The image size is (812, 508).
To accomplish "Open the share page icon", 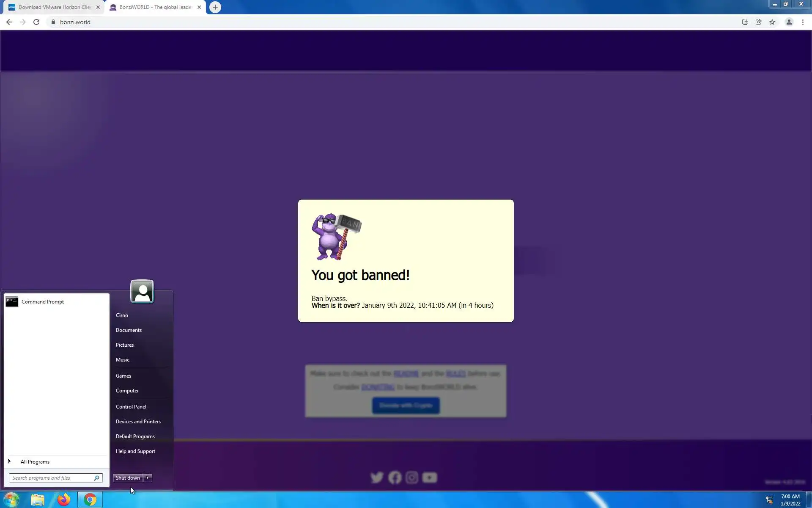I will 758,22.
